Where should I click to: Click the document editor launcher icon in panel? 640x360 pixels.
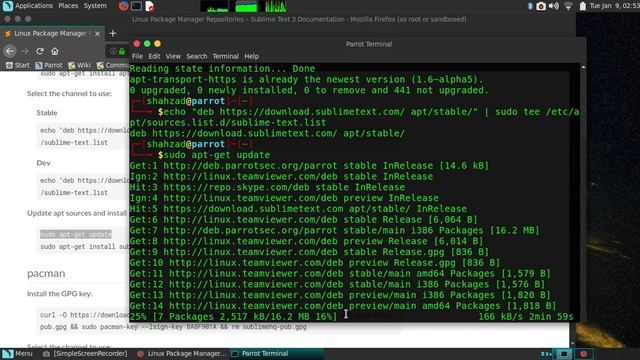click(149, 6)
